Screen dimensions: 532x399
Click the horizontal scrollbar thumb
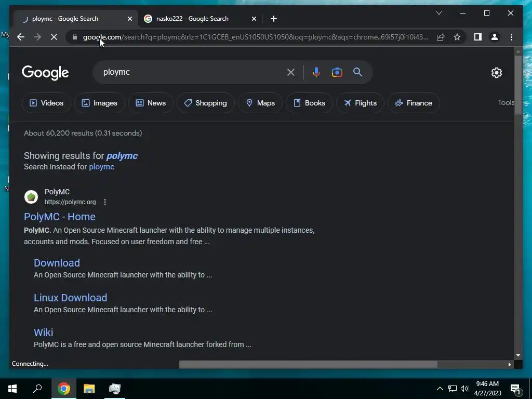coord(308,364)
